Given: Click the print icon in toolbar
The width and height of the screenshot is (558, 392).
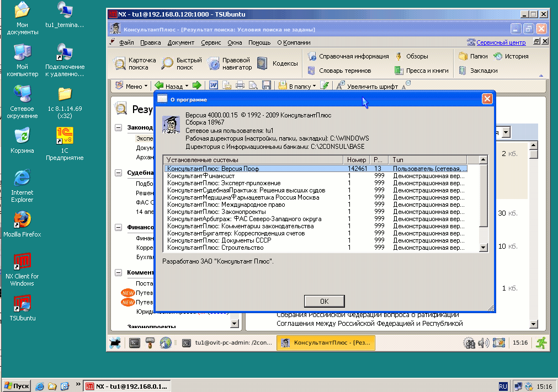Looking at the screenshot, I should point(240,85).
